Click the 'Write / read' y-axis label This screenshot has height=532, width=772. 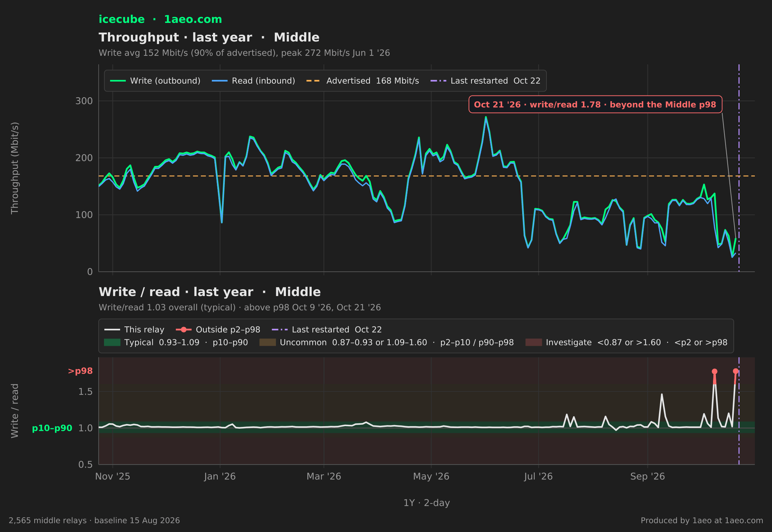tap(15, 411)
